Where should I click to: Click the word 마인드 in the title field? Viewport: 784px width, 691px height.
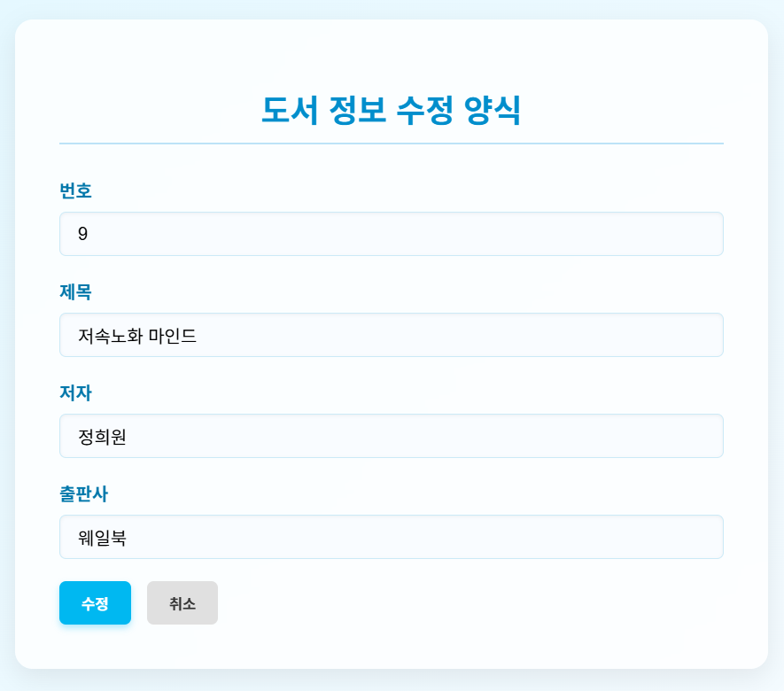click(x=173, y=336)
